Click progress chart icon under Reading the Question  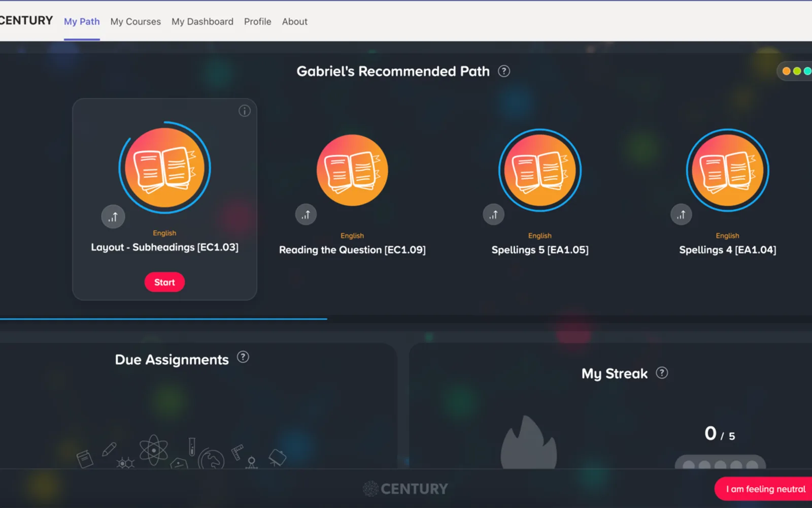point(306,214)
